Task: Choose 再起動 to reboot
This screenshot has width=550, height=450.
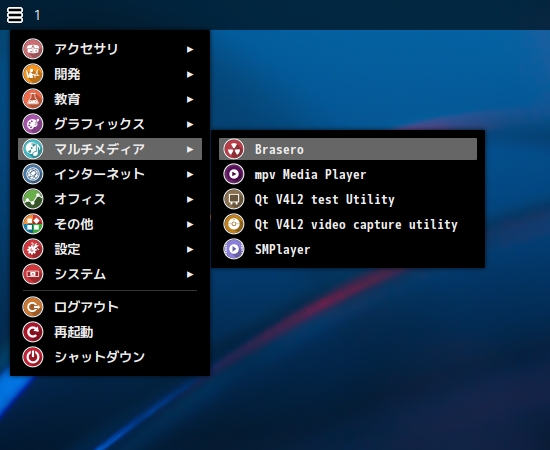Action: pyautogui.click(x=110, y=332)
